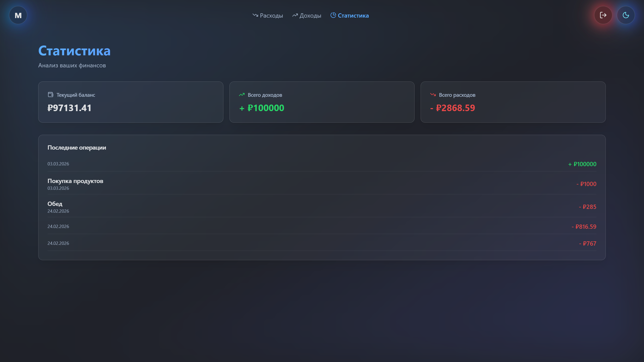The width and height of the screenshot is (644, 362).
Task: Click the Всего расходов amount ₽2868.59
Action: 455,108
